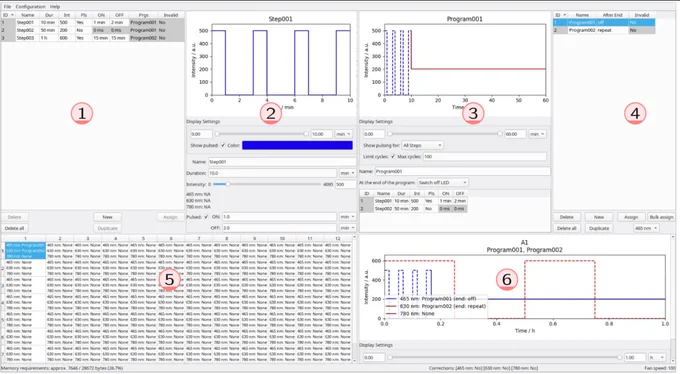Click the Step001 plot end time field 10.00

point(321,134)
